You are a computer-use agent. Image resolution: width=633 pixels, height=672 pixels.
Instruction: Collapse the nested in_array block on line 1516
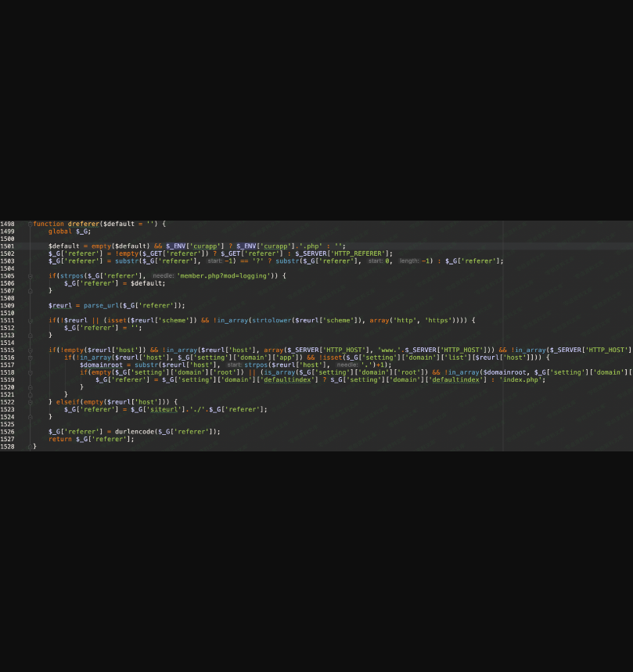pos(30,358)
